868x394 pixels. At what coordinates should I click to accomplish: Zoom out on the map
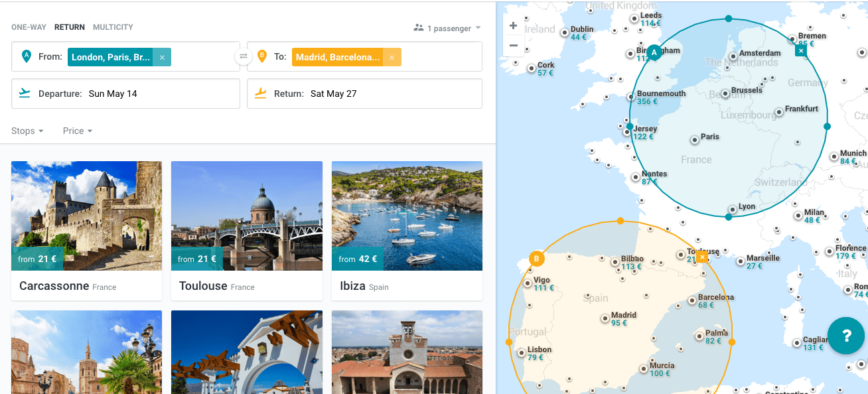pos(513,46)
